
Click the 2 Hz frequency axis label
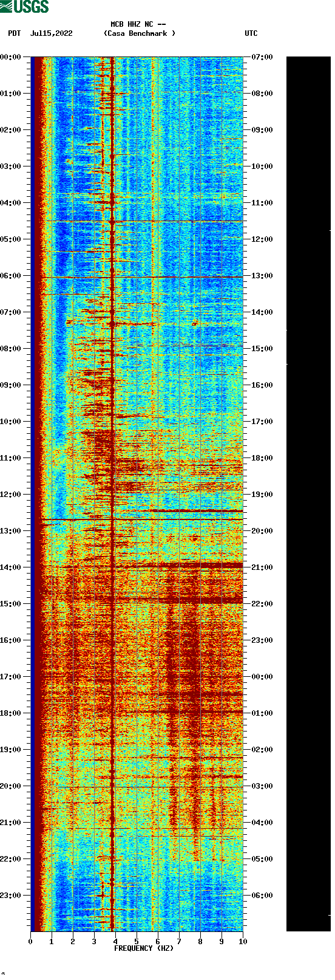coord(73,942)
